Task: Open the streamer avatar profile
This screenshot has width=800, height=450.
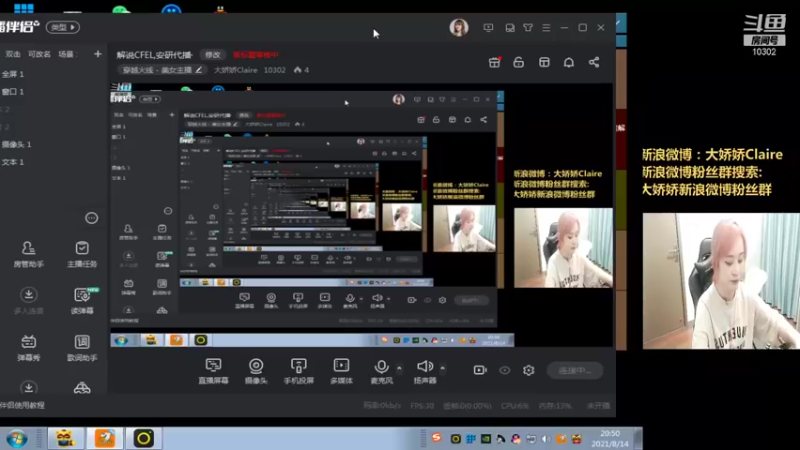Action: pyautogui.click(x=459, y=28)
